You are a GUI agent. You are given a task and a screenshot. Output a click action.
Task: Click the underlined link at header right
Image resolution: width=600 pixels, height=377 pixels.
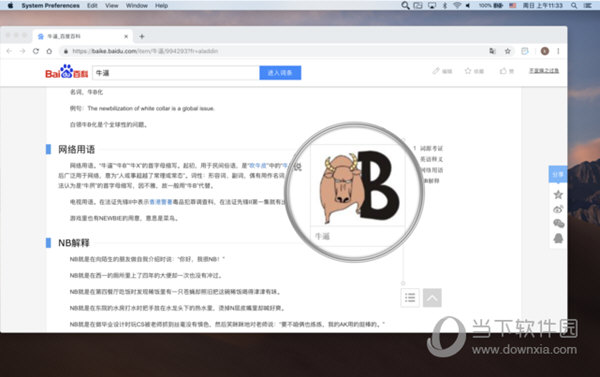(x=544, y=71)
